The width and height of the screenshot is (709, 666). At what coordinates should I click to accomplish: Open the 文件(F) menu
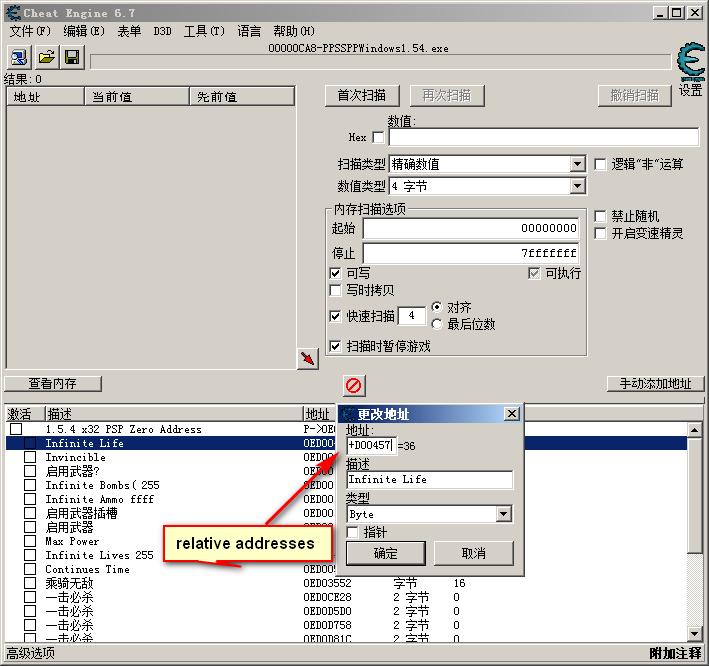tap(30, 31)
